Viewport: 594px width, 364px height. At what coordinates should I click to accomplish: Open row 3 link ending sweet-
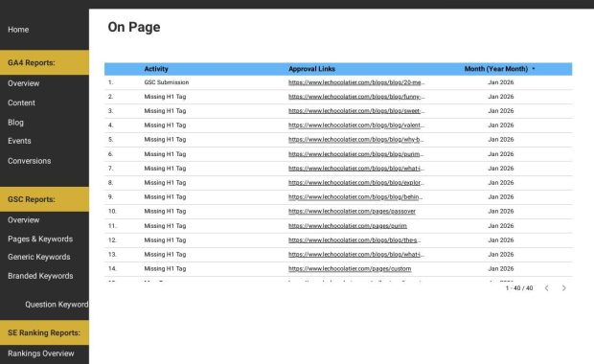click(356, 111)
